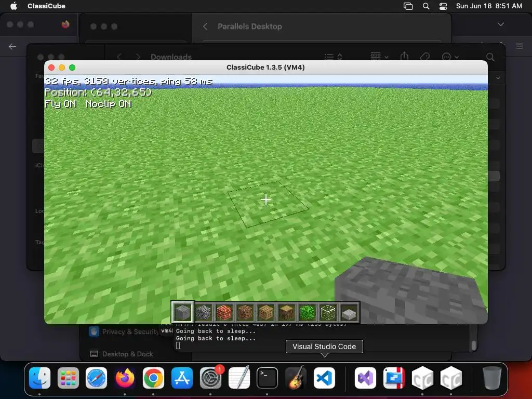532x399 pixels.
Task: Click the ClassiCube 1.3.5 (VM4) title bar
Action: coord(265,67)
